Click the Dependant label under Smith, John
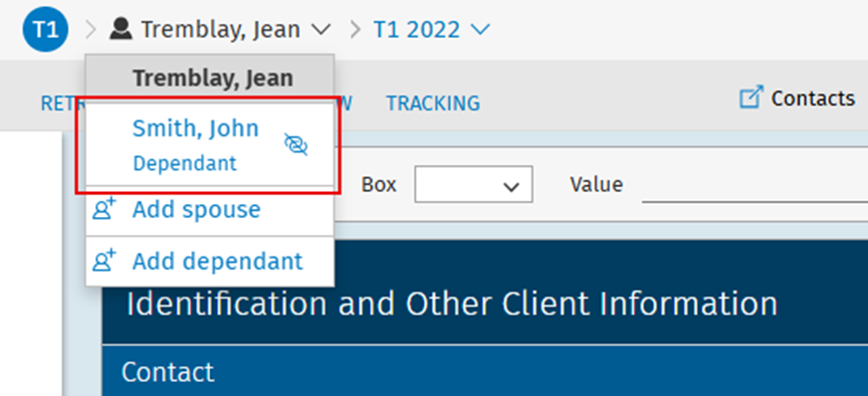The image size is (868, 396). pos(185,164)
